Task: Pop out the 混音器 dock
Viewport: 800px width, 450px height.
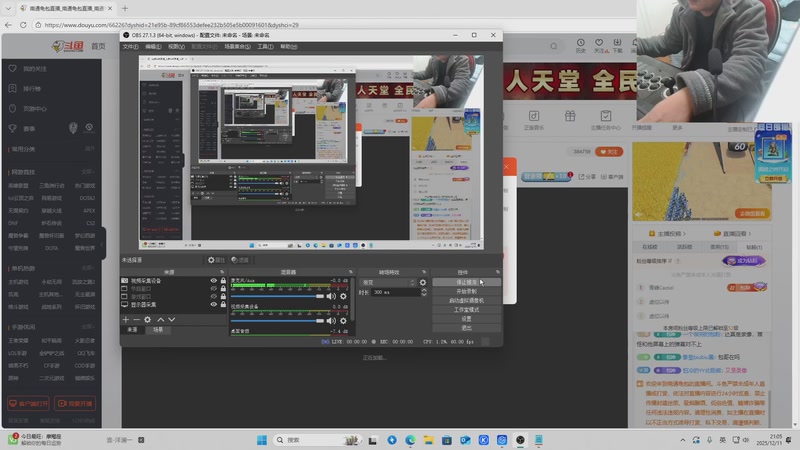Action: click(x=351, y=272)
